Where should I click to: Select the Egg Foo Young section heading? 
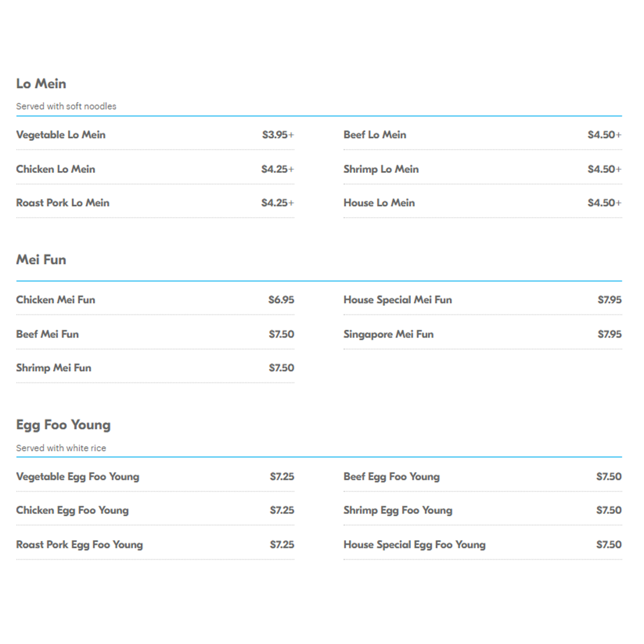point(63,425)
